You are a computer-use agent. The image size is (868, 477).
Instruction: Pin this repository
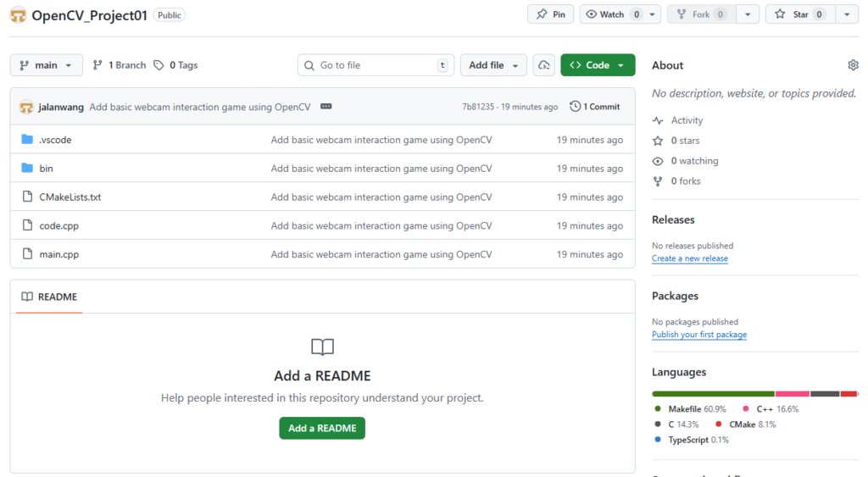click(x=550, y=14)
